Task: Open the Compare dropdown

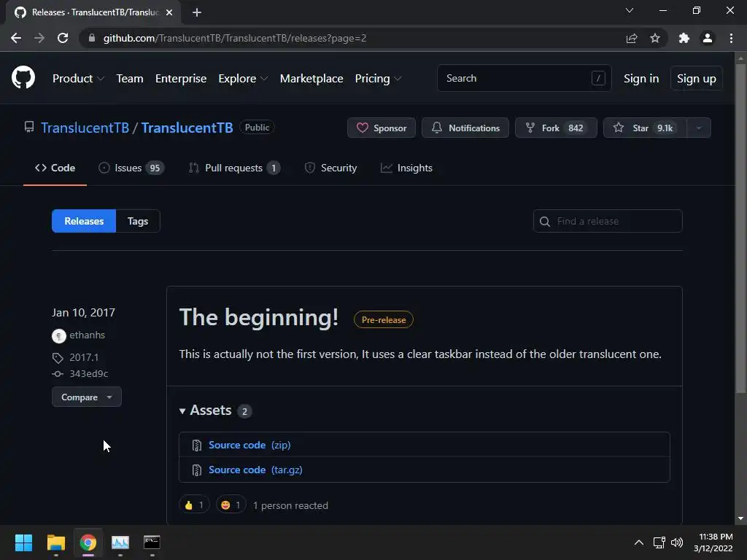Action: pos(87,397)
